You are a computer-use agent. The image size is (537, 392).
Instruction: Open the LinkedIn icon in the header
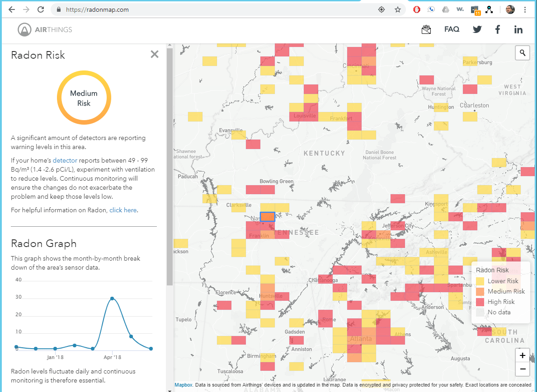point(518,29)
